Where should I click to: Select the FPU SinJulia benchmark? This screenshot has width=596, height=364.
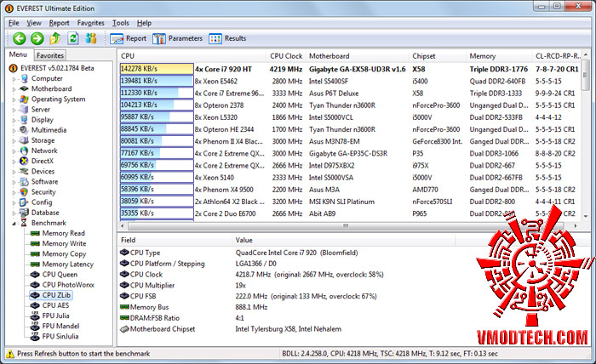60,336
